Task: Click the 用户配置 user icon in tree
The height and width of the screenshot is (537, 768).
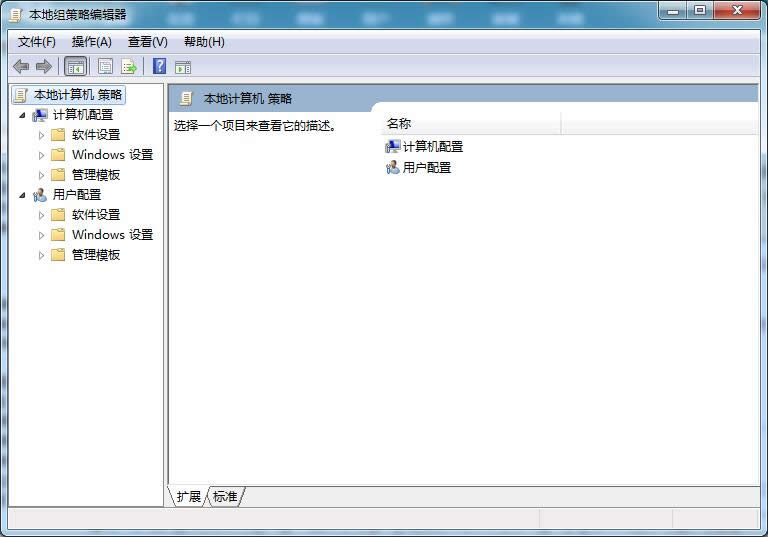Action: 40,195
